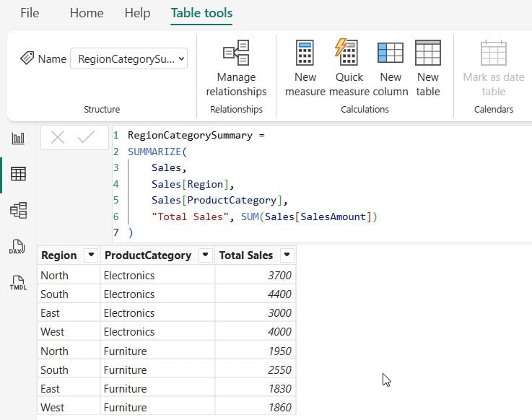Select cell with value 4000

[256, 331]
